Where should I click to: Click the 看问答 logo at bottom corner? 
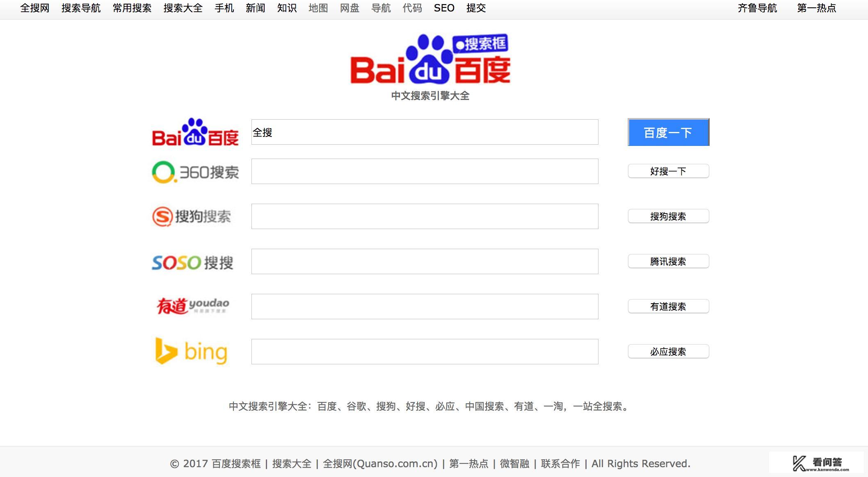[x=817, y=463]
